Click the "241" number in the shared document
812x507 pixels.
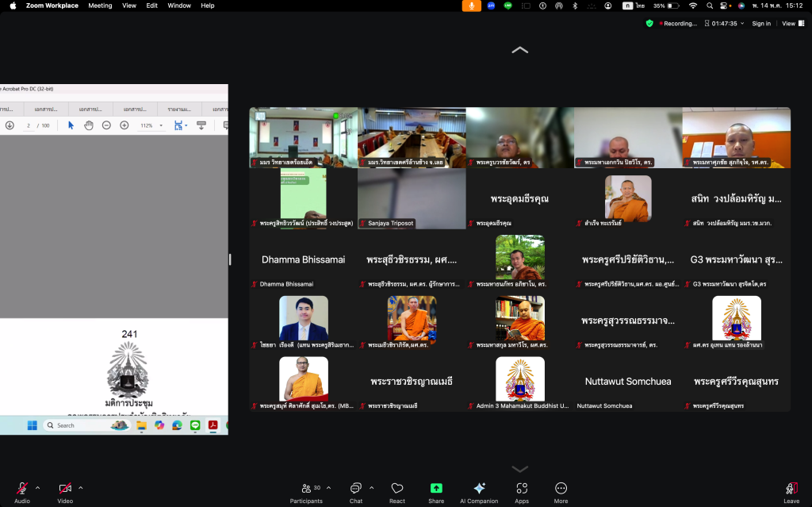[x=129, y=334]
